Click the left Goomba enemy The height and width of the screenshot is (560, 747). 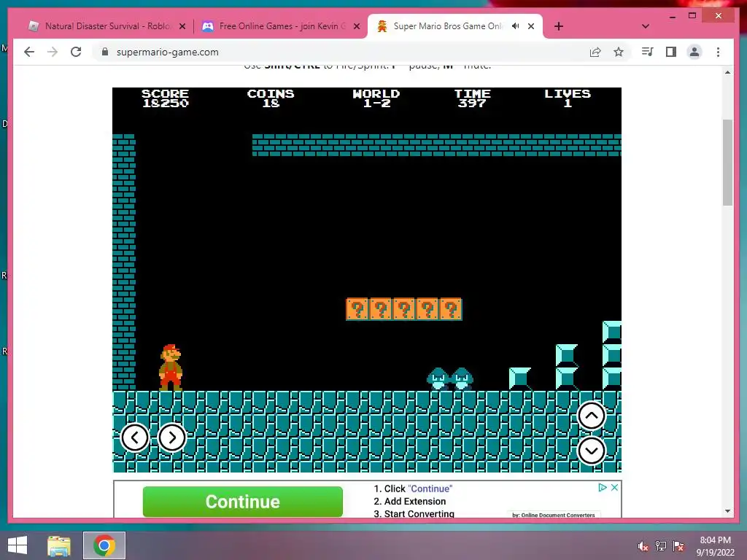(438, 379)
